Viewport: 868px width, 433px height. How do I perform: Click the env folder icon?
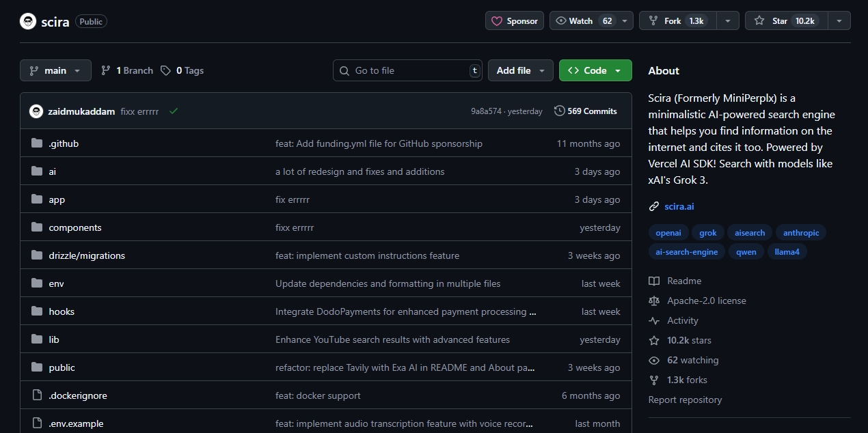(37, 283)
